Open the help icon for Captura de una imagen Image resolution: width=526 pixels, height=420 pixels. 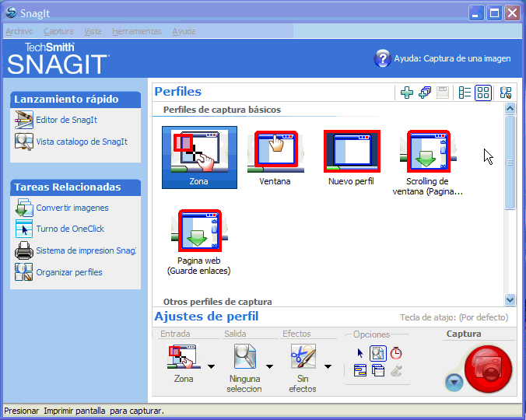(x=382, y=58)
